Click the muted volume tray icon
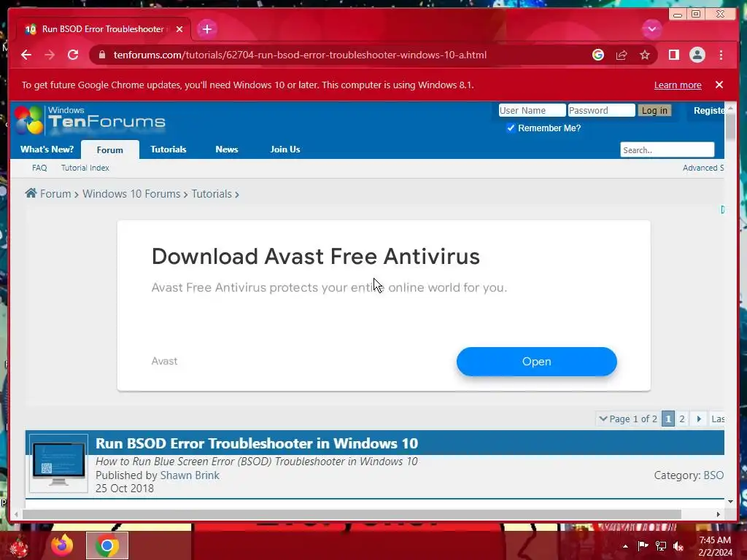Screen dimensions: 747x560 click(x=678, y=546)
